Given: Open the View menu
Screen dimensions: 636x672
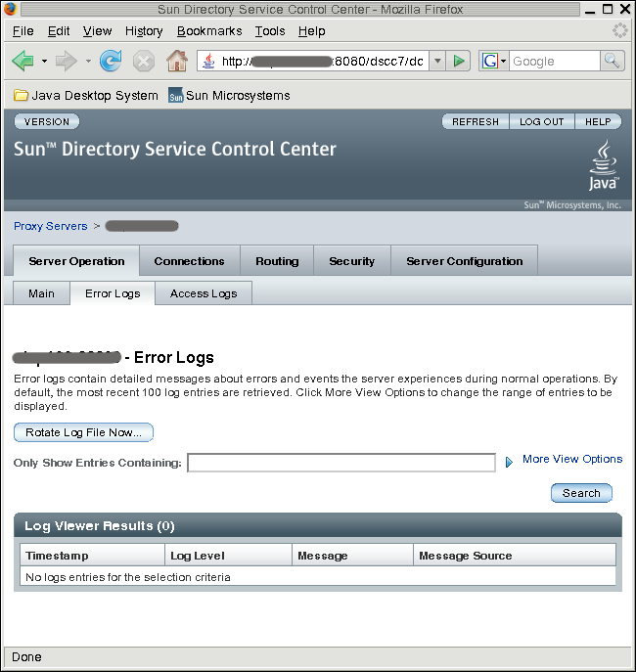Looking at the screenshot, I should click(97, 31).
